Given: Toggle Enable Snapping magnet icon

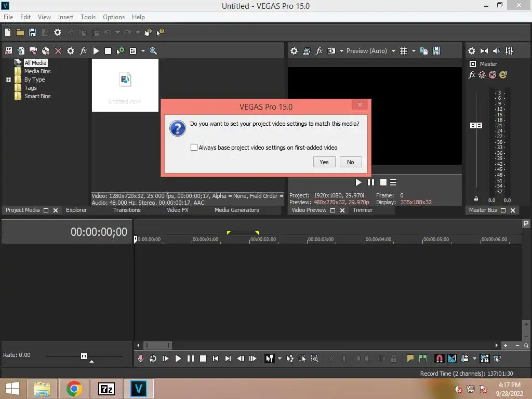Looking at the screenshot, I should coord(439,358).
